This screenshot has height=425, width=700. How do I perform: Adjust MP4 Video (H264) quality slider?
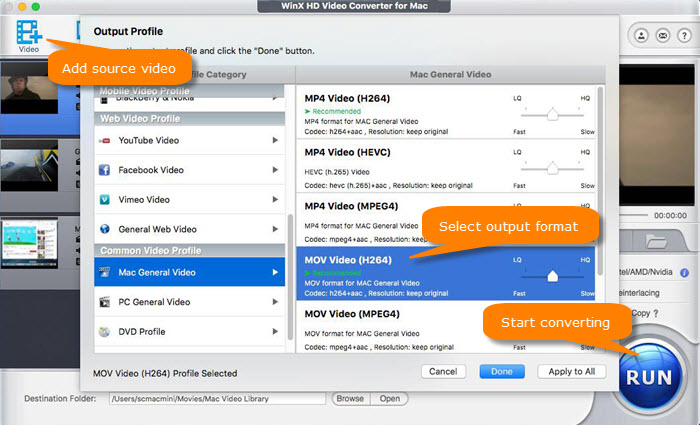[x=552, y=114]
